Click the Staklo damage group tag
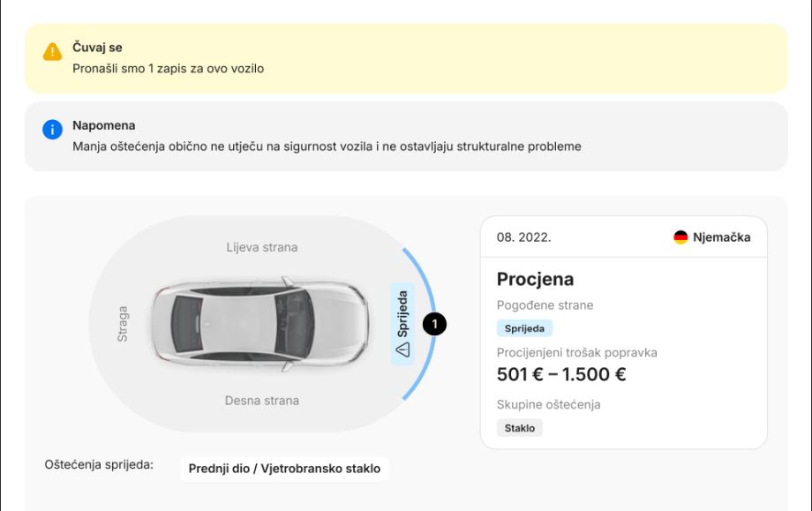 tap(519, 428)
